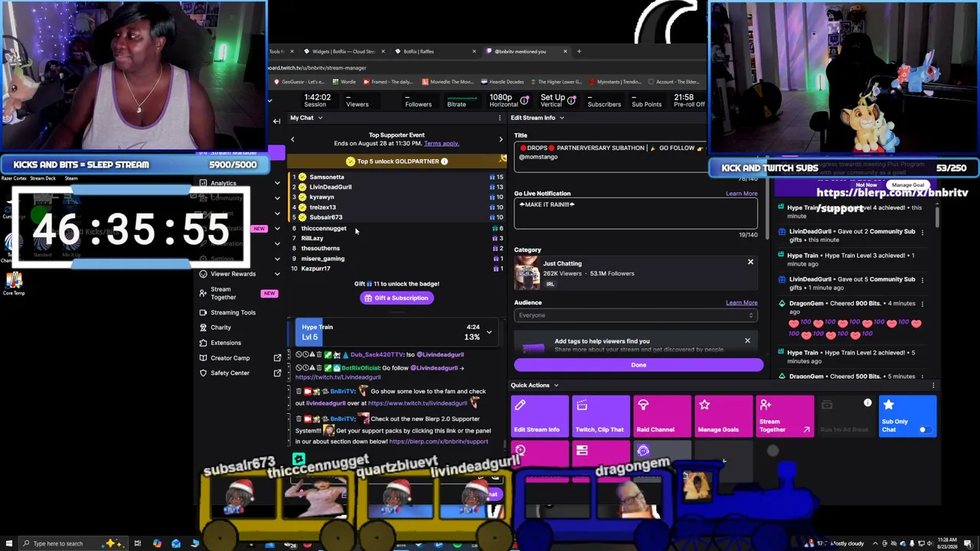Image resolution: width=980 pixels, height=551 pixels.
Task: Open the Creator Camp external link icon
Action: 277,358
